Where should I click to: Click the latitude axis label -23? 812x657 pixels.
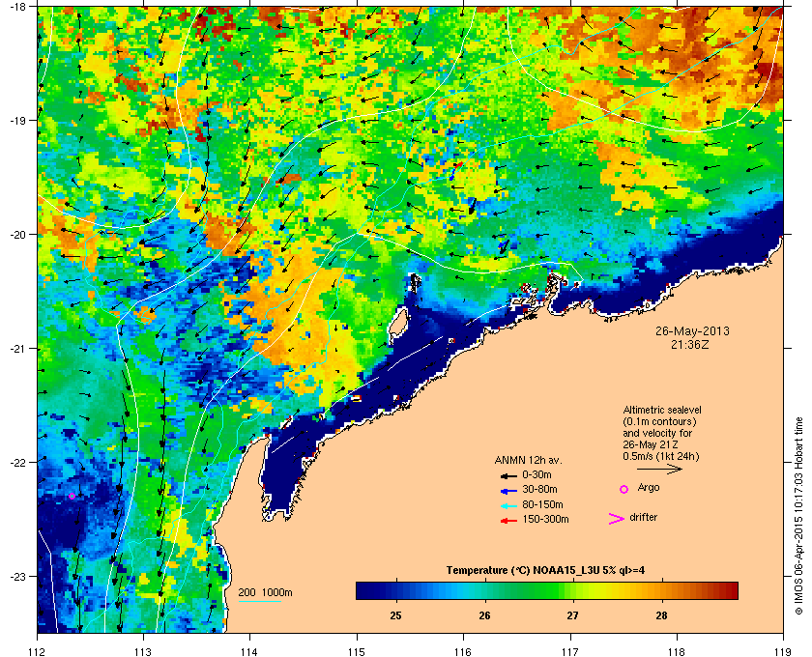click(17, 576)
